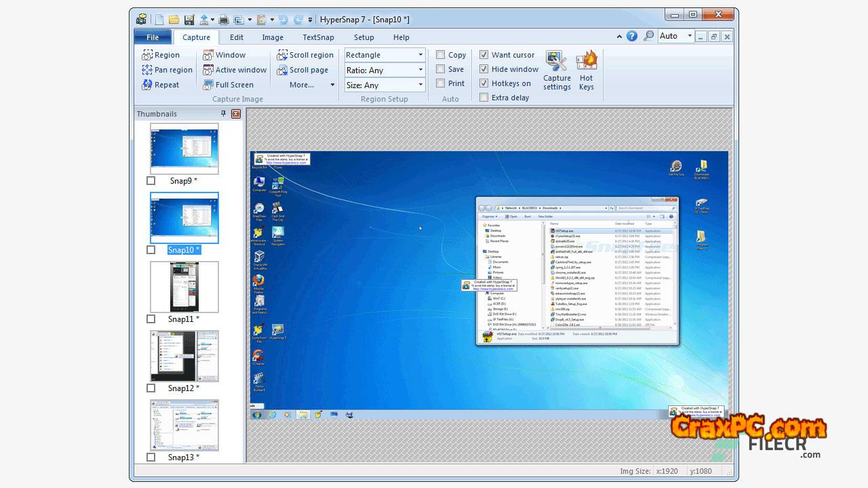Screen dimensions: 868x488
Task: Select the Snap11 thumbnail
Action: [184, 287]
